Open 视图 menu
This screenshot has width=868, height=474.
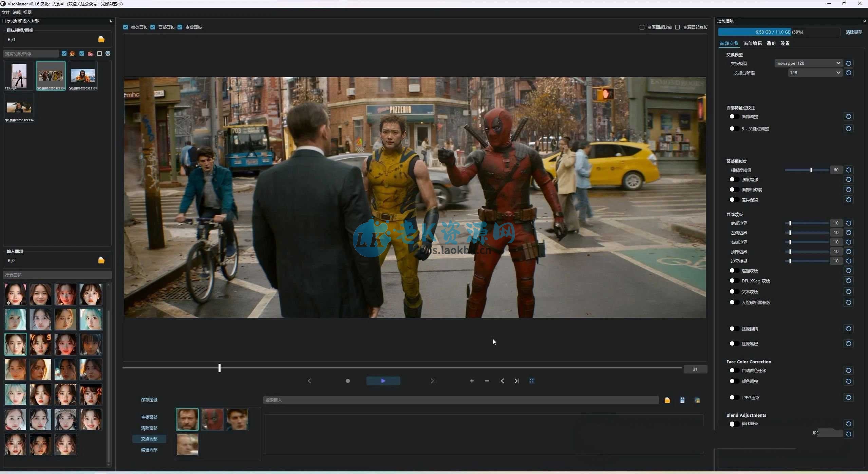coord(27,12)
